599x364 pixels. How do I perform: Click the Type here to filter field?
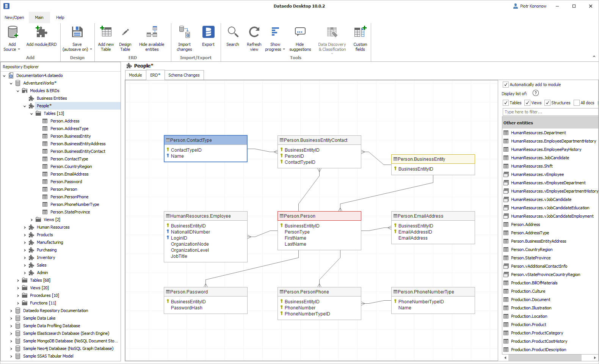click(x=550, y=112)
